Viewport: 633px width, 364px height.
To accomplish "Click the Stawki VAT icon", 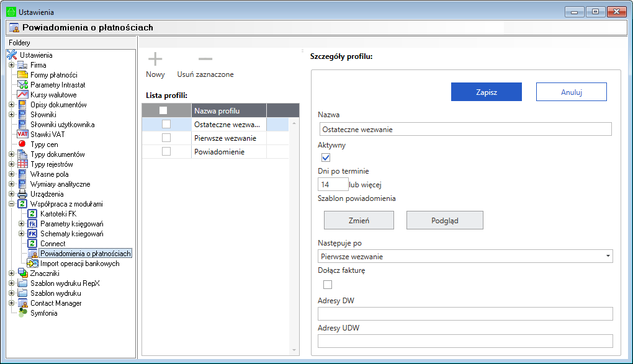I will [22, 135].
